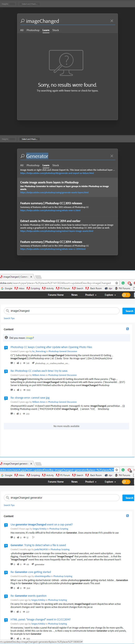This screenshot has width=135, height=644.
Task: Bookmark the page with star in imageChanged | Commu window
Action: (116, 283)
